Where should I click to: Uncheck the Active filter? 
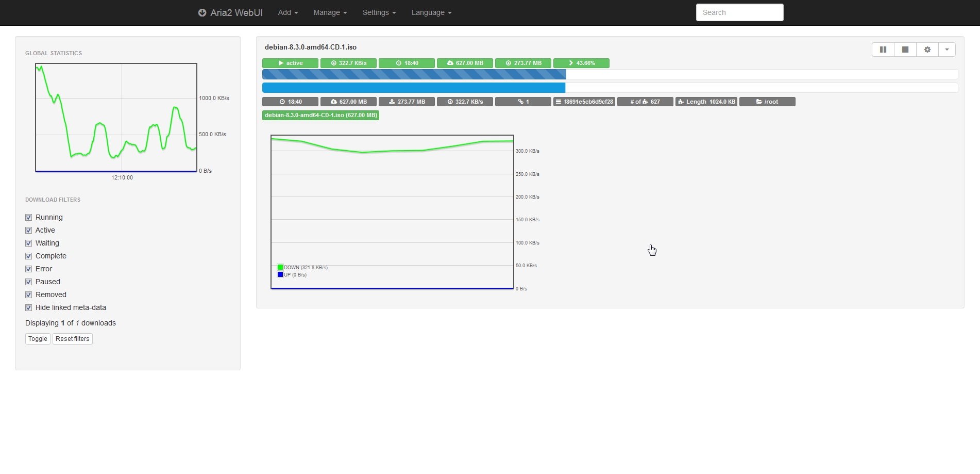[29, 230]
